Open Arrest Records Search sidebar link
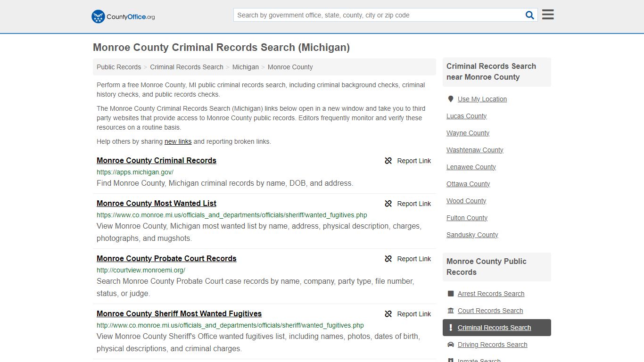The width and height of the screenshot is (644, 362). (491, 294)
